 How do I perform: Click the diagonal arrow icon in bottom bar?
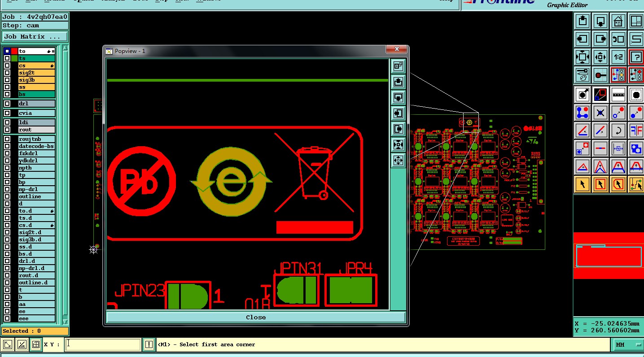tap(8, 344)
